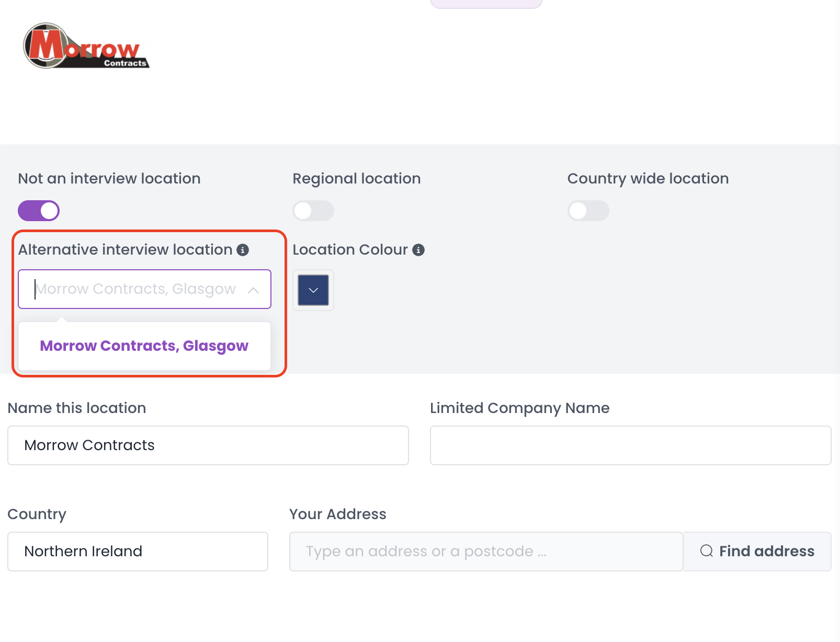The height and width of the screenshot is (642, 840).
Task: Click info icon beside Alternative interview location
Action: click(243, 250)
